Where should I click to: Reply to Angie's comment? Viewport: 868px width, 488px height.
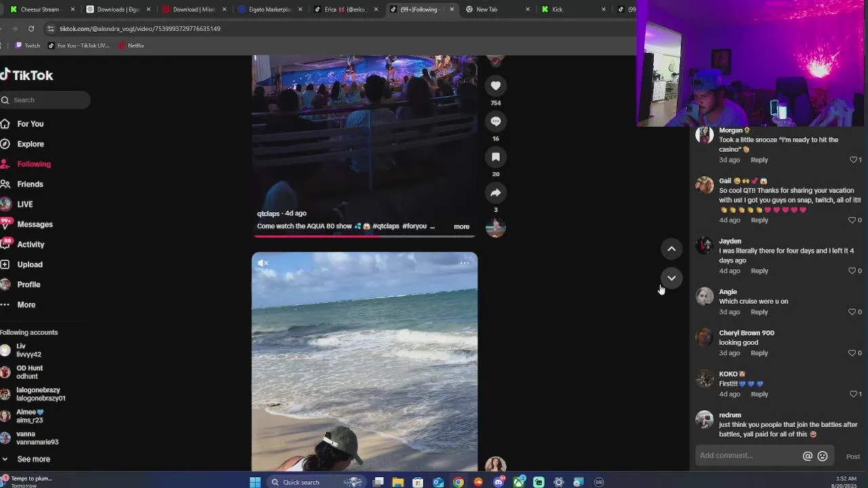coord(759,312)
